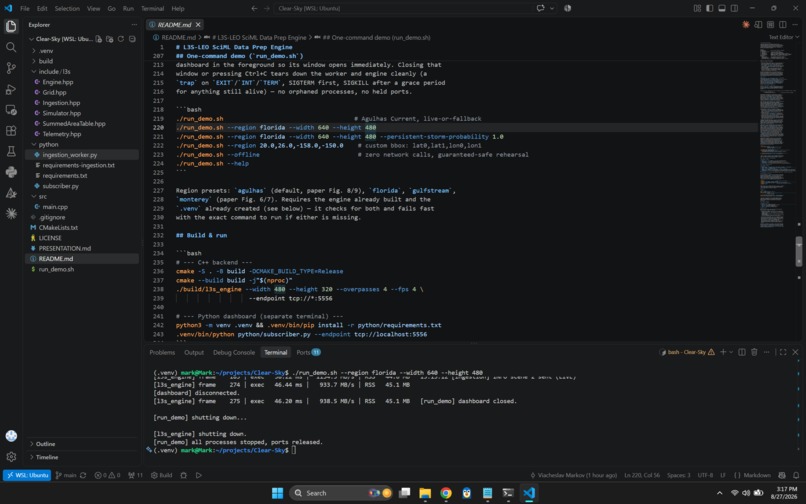Close the README.md editor tab

tap(198, 25)
